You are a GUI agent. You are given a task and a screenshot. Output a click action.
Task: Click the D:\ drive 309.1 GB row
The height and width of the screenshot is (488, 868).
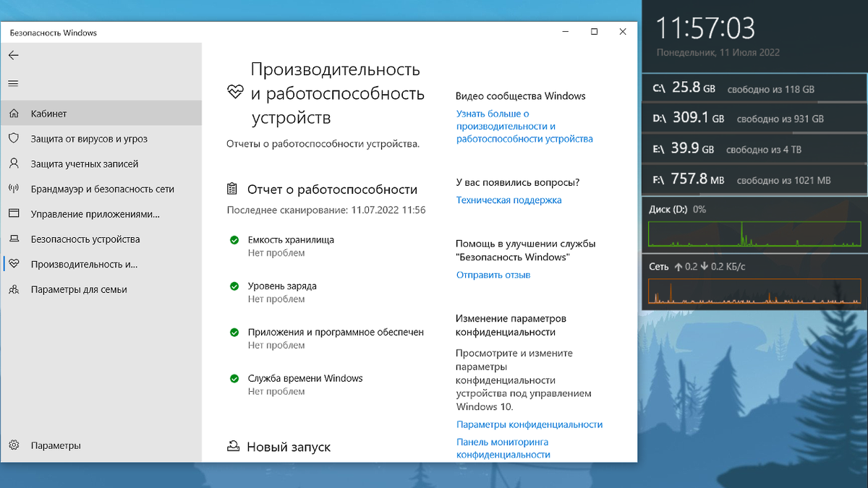coord(754,119)
